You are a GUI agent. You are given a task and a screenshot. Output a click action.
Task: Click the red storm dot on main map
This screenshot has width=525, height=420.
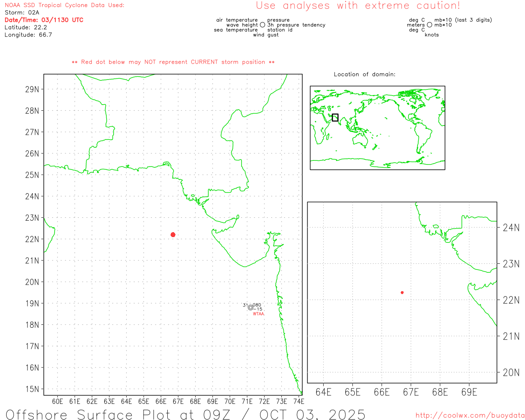(x=173, y=235)
